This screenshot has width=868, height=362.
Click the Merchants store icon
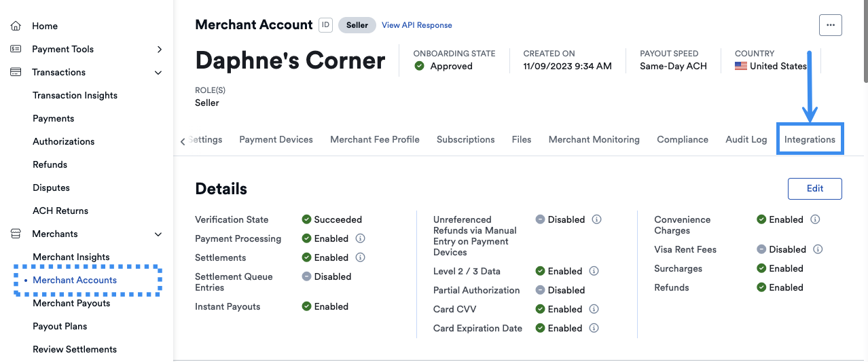click(x=16, y=234)
